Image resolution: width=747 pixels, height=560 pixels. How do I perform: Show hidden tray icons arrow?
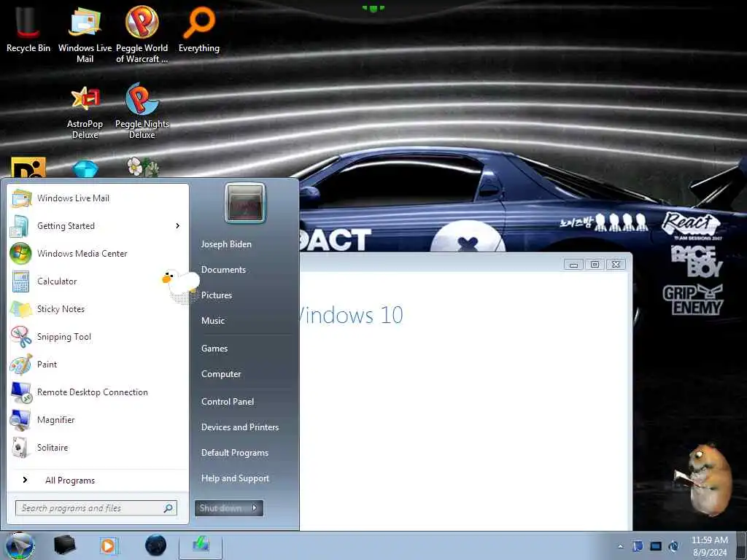(x=620, y=547)
